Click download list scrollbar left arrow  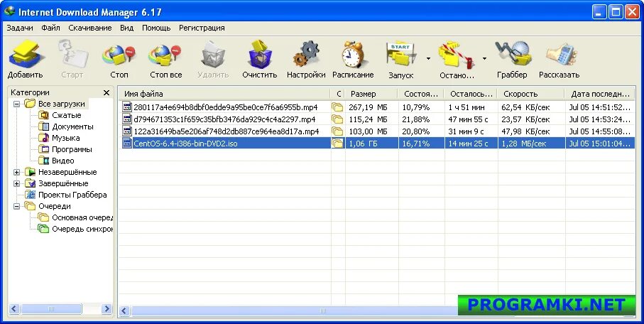[124, 310]
